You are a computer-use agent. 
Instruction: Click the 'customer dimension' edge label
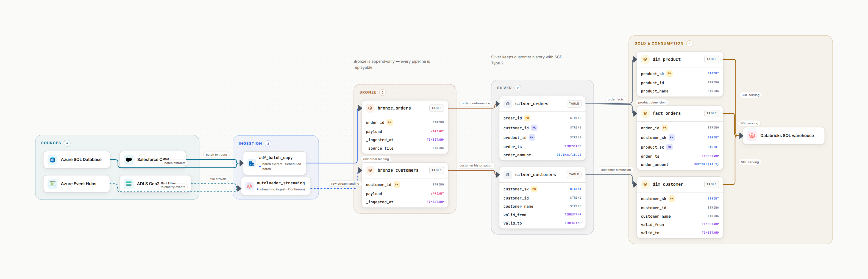point(616,170)
